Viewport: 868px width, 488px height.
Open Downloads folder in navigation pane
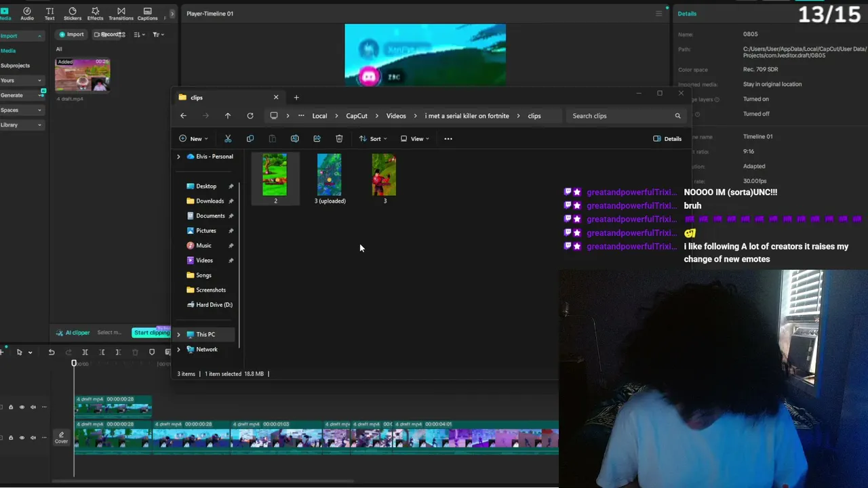coord(210,201)
